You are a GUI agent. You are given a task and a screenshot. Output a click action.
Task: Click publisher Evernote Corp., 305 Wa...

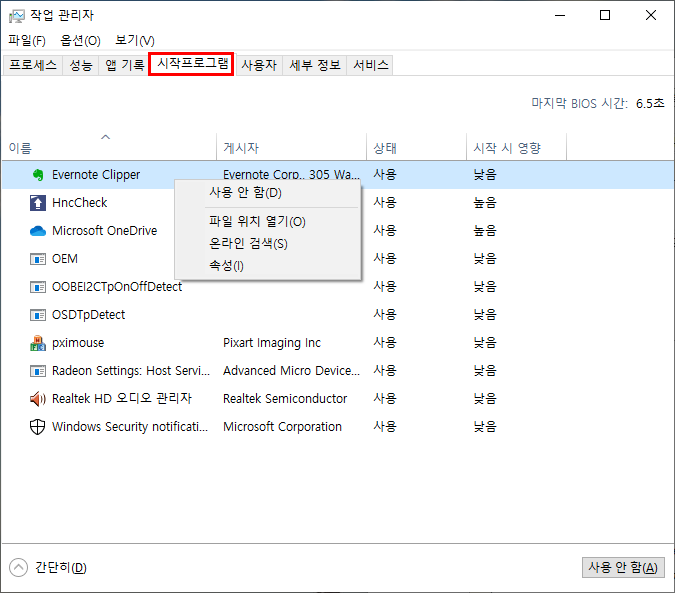coord(291,175)
